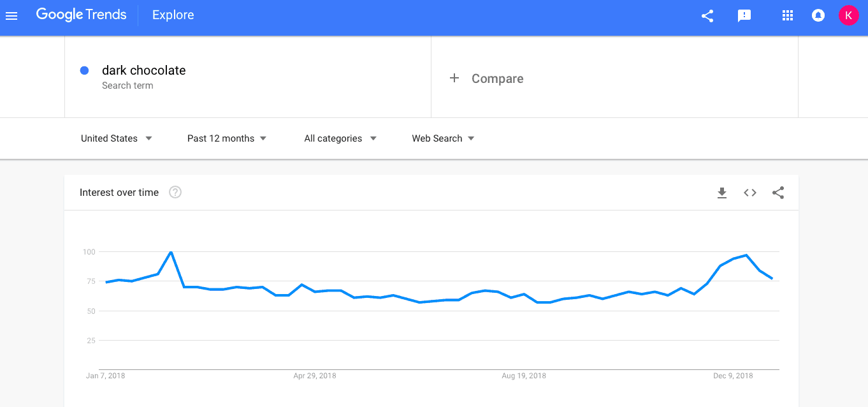Expand the United States region dropdown
This screenshot has height=407, width=868.
(x=117, y=138)
